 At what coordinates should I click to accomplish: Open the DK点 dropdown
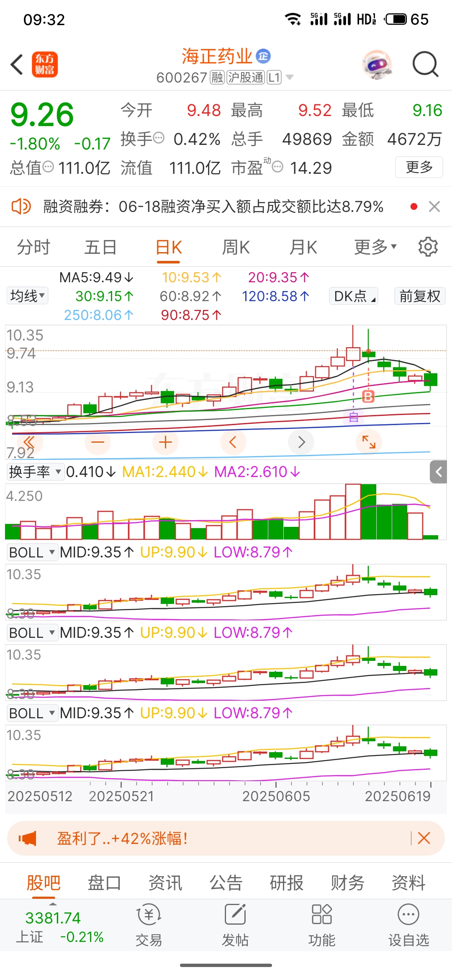354,296
